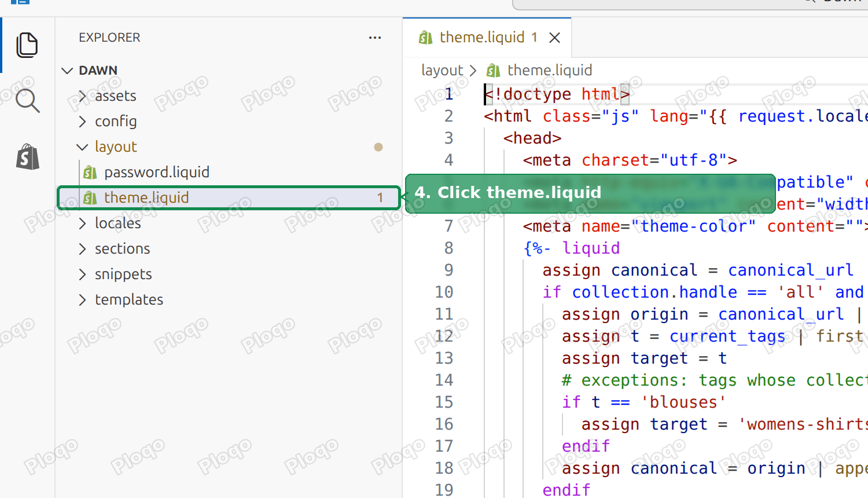Click the layout breadcrumb segment
868x498 pixels.
click(x=442, y=70)
